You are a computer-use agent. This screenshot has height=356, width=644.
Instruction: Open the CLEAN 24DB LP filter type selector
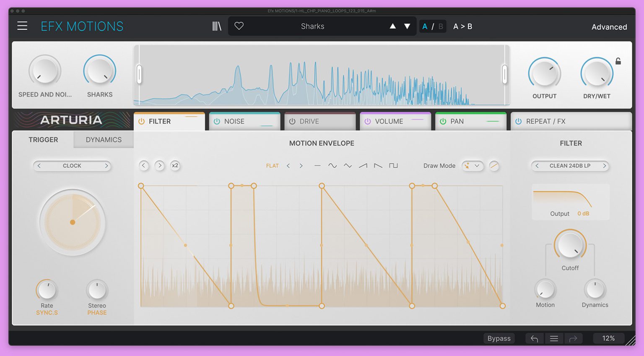570,166
